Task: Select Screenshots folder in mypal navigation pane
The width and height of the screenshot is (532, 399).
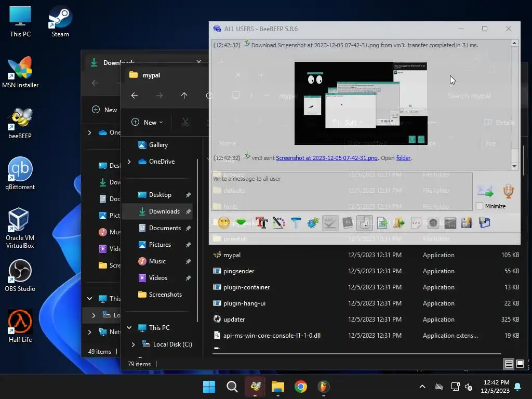Action: [x=157, y=295]
